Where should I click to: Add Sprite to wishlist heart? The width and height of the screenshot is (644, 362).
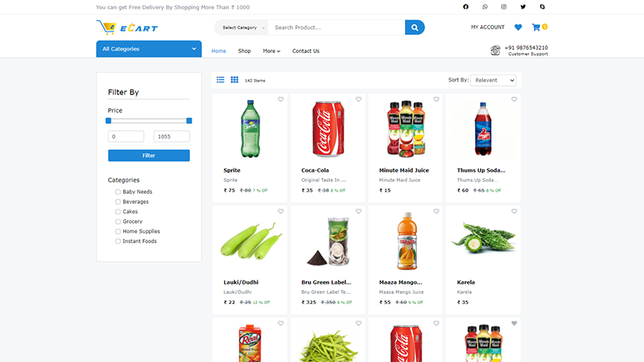point(280,99)
